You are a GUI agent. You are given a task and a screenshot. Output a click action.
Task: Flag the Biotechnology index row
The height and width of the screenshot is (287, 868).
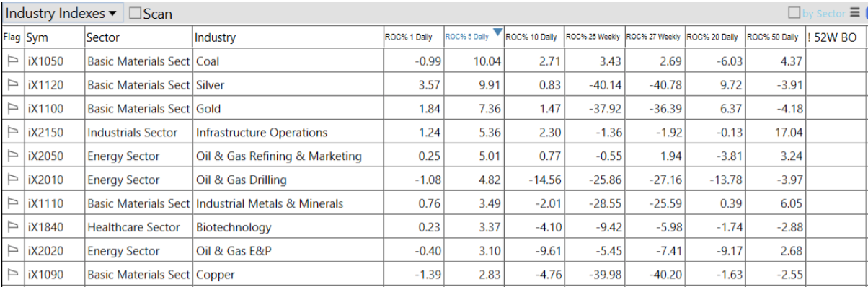pyautogui.click(x=12, y=227)
